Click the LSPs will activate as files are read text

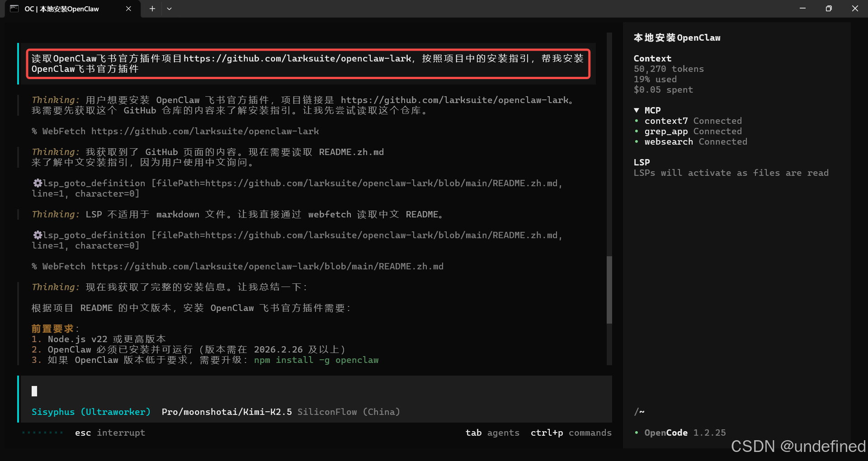click(731, 173)
